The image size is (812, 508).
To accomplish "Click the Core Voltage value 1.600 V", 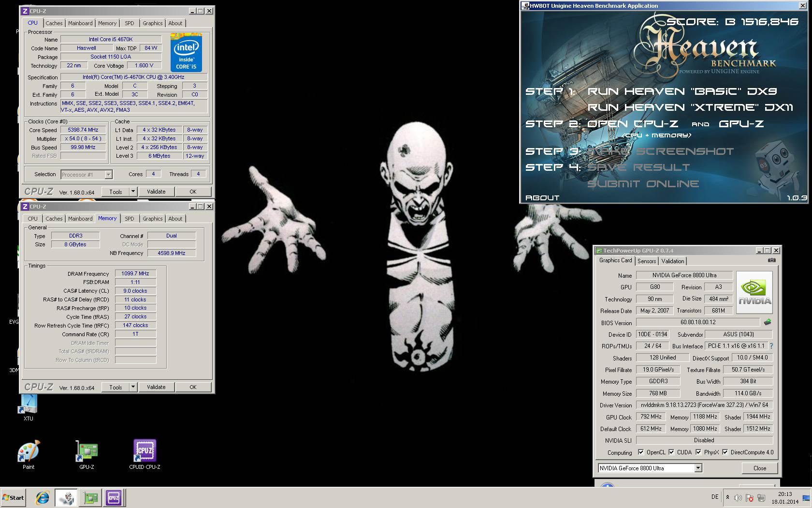I will (145, 65).
